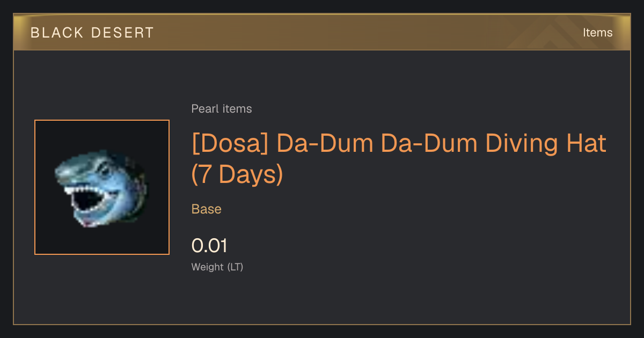Go to the Items section in header

click(x=597, y=33)
